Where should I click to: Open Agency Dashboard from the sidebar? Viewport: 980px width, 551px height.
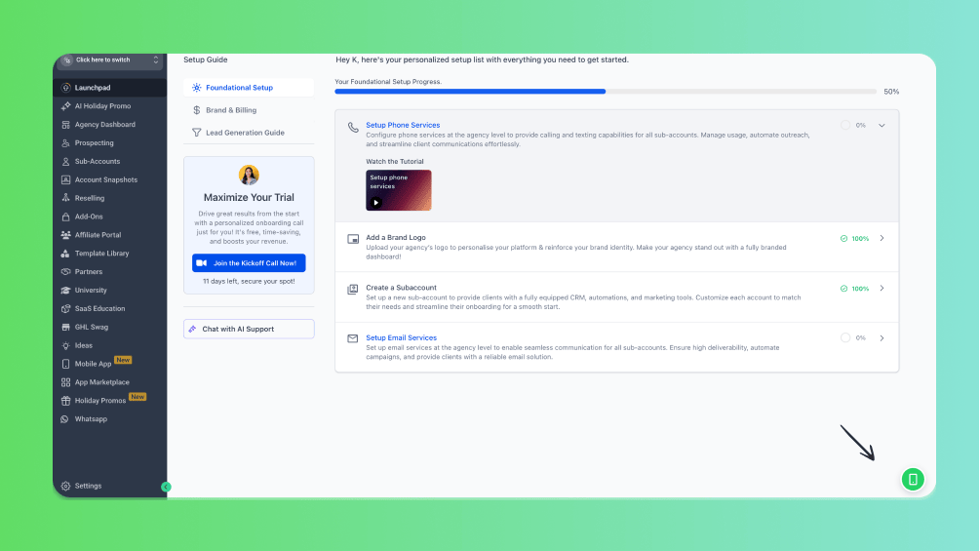pos(104,125)
